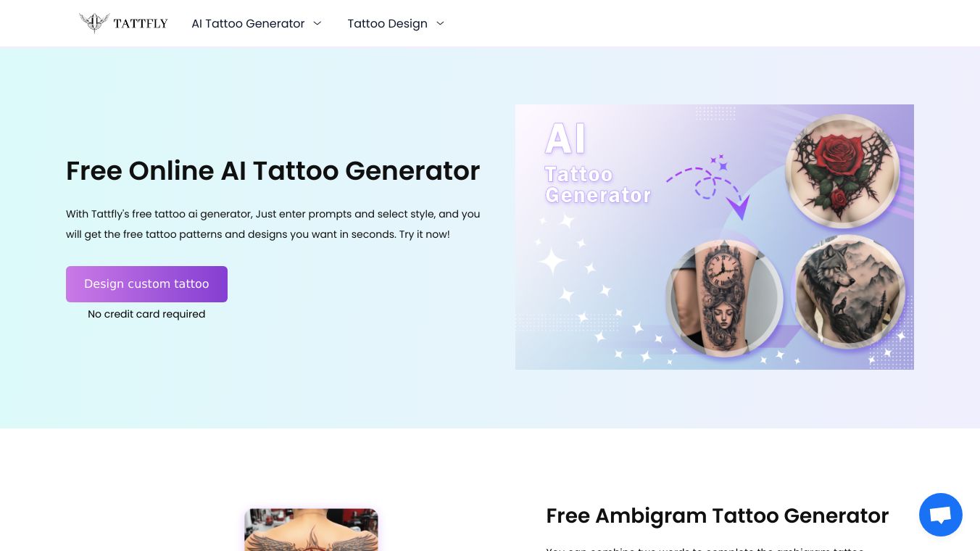
Task: Expand the AI Tattoo Generator chevron
Action: (x=317, y=23)
